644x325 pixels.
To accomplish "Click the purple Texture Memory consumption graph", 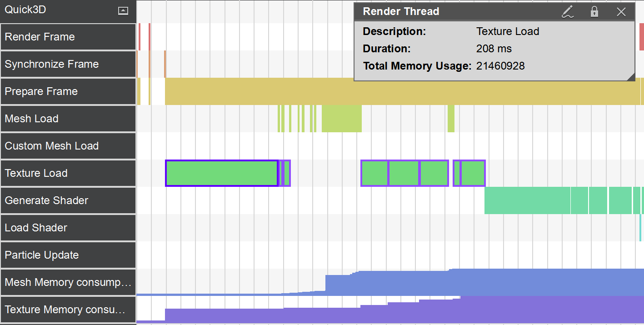I will pyautogui.click(x=318, y=314).
